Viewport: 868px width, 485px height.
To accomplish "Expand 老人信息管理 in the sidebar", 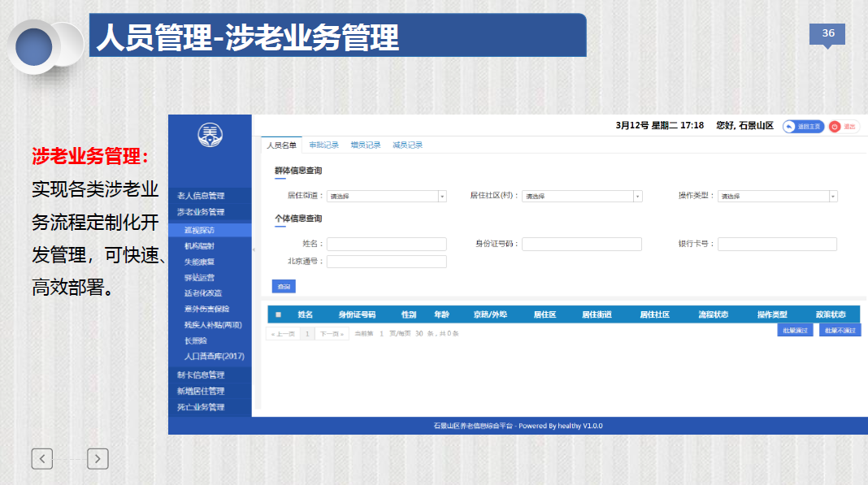I will pos(210,196).
